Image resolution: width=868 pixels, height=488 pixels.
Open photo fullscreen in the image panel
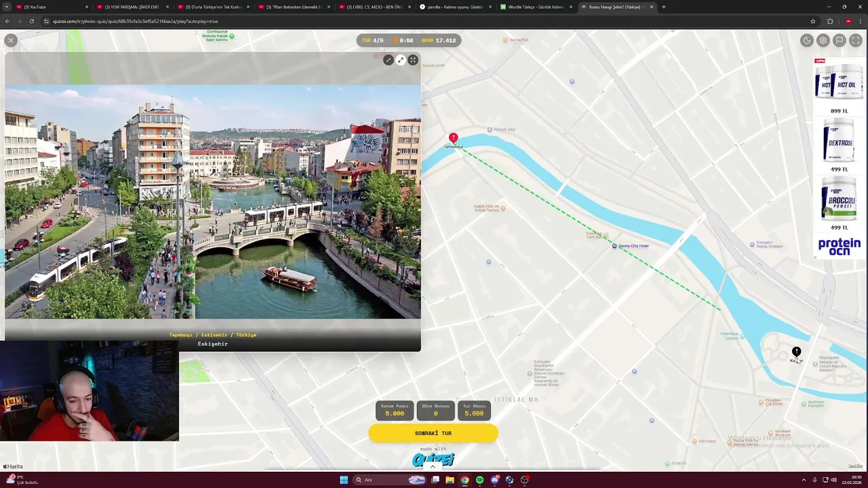[413, 60]
